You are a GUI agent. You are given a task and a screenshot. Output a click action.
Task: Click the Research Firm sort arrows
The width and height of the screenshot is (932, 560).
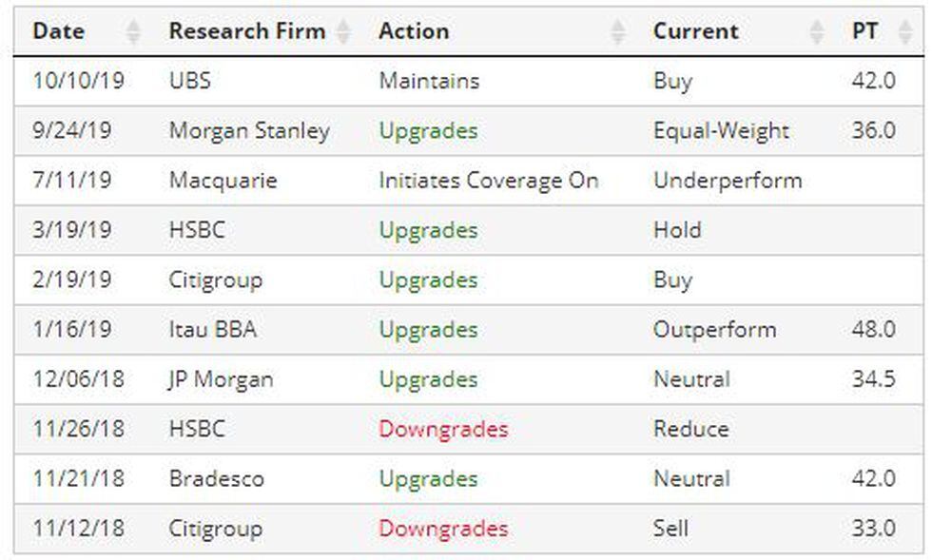[343, 32]
